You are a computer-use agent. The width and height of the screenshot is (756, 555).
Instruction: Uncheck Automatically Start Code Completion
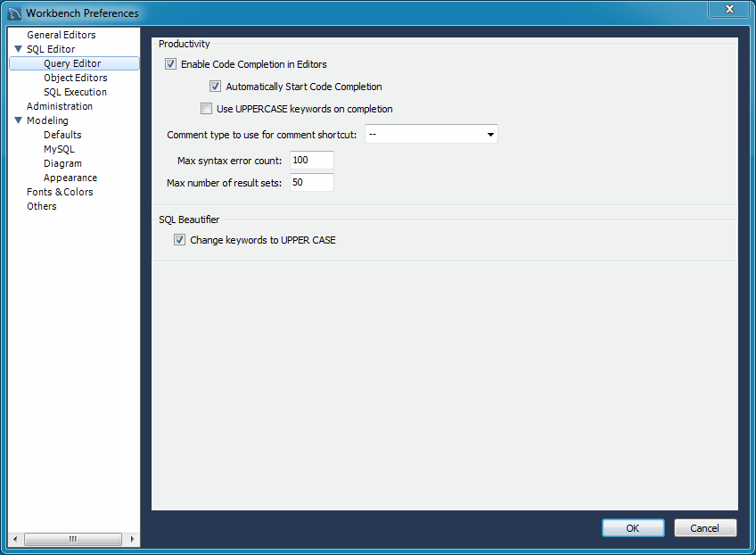pyautogui.click(x=215, y=87)
